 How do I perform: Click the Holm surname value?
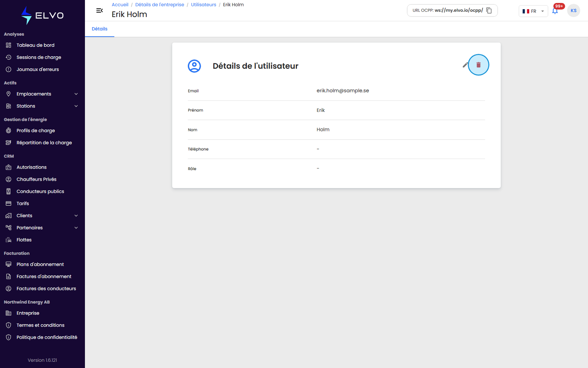[x=323, y=130]
